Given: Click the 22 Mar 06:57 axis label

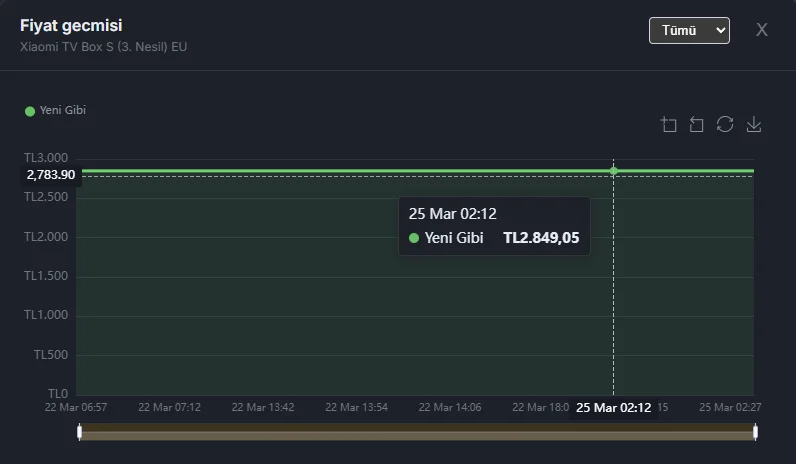Looking at the screenshot, I should 76,407.
